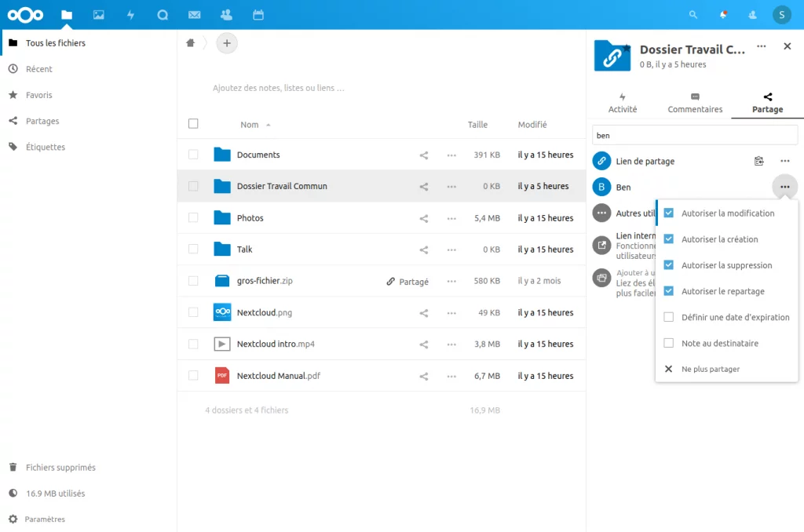Toggle Ben's share options menu button
The height and width of the screenshot is (532, 804).
[x=785, y=187]
